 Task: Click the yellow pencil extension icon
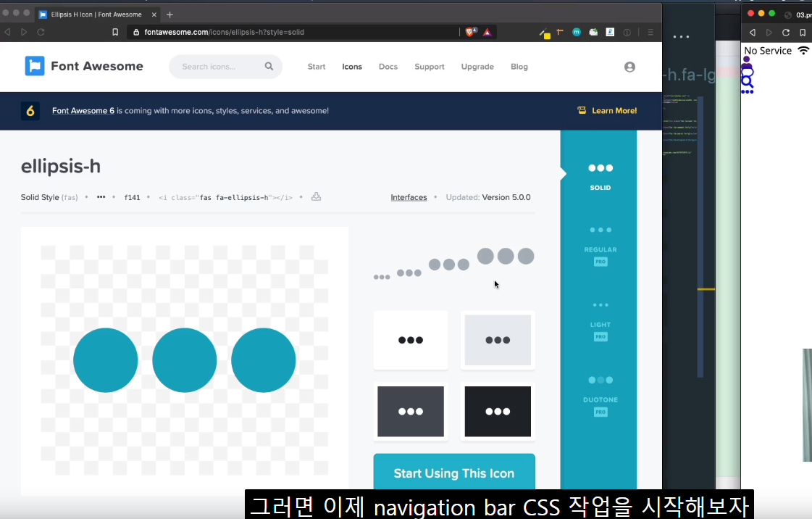click(x=544, y=33)
